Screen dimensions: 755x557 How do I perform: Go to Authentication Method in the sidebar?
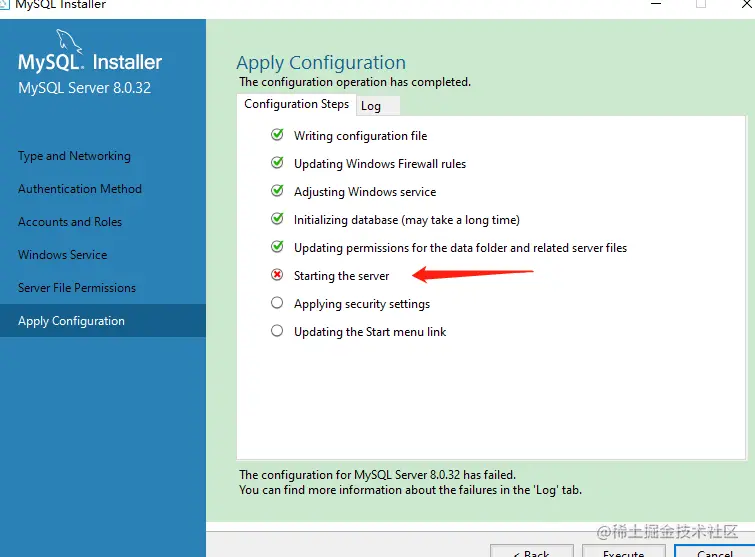pos(80,189)
